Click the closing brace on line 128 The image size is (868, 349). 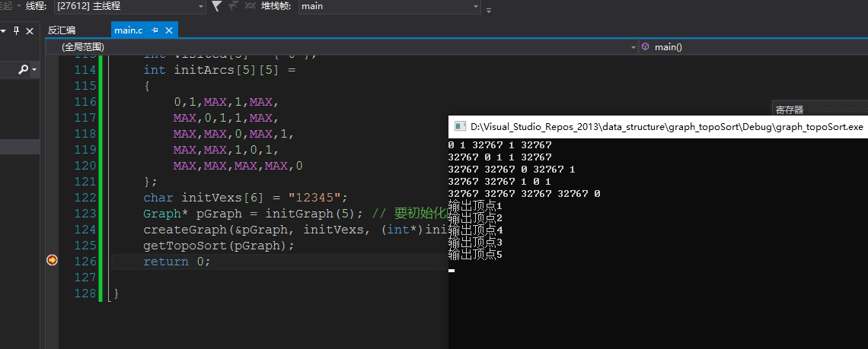tap(116, 293)
